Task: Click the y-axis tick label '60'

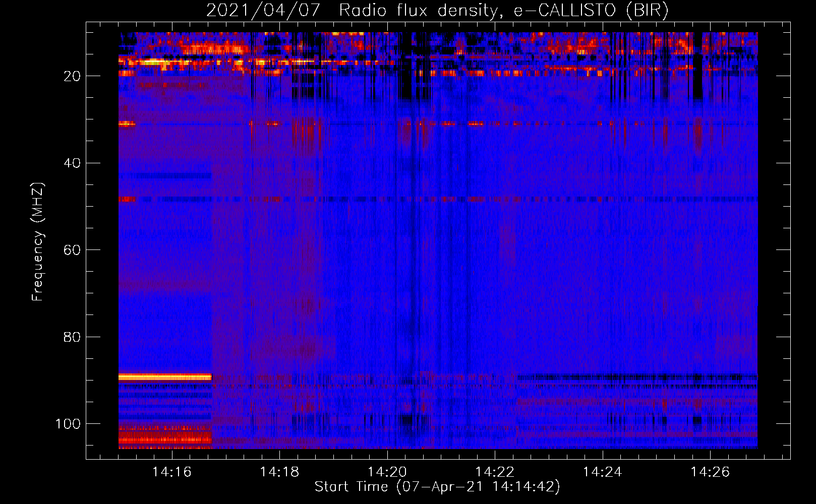Action: click(x=72, y=250)
